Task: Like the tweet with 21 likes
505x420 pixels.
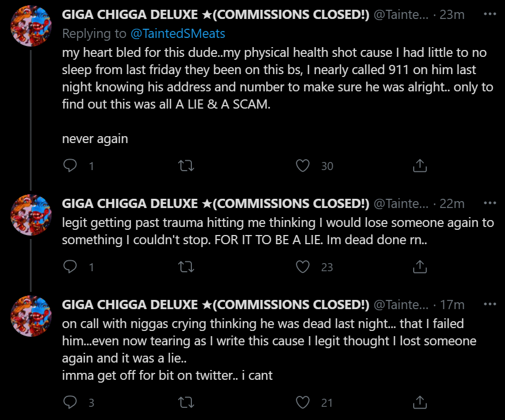Action: pos(303,402)
